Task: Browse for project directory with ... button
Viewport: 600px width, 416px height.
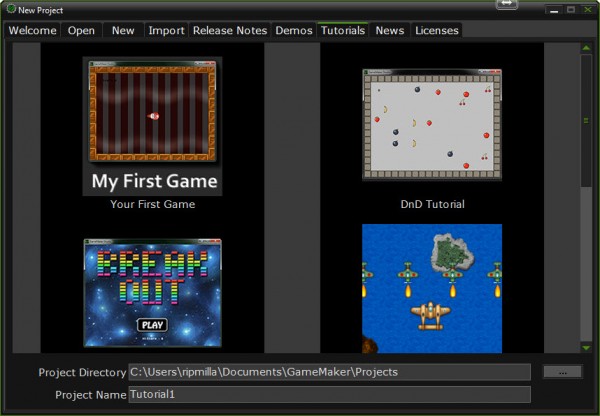Action: (x=562, y=371)
